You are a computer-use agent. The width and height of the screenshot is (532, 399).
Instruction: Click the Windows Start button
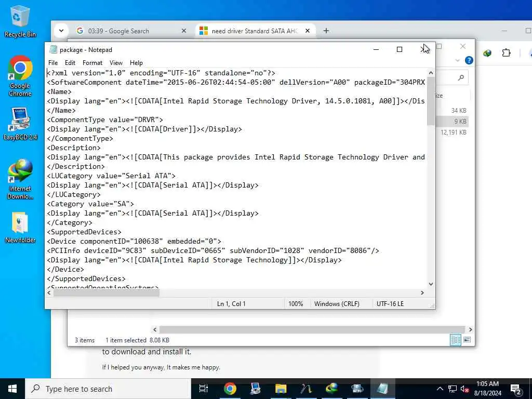(x=12, y=389)
